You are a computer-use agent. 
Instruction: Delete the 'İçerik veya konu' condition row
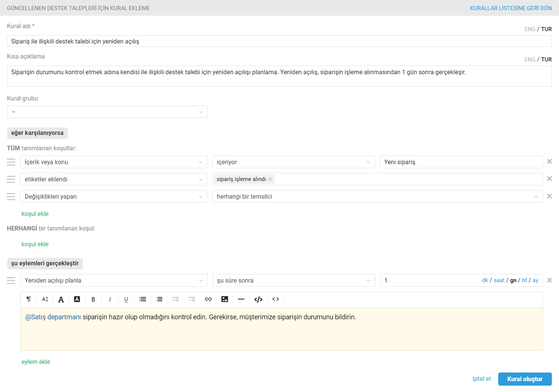[x=549, y=162]
